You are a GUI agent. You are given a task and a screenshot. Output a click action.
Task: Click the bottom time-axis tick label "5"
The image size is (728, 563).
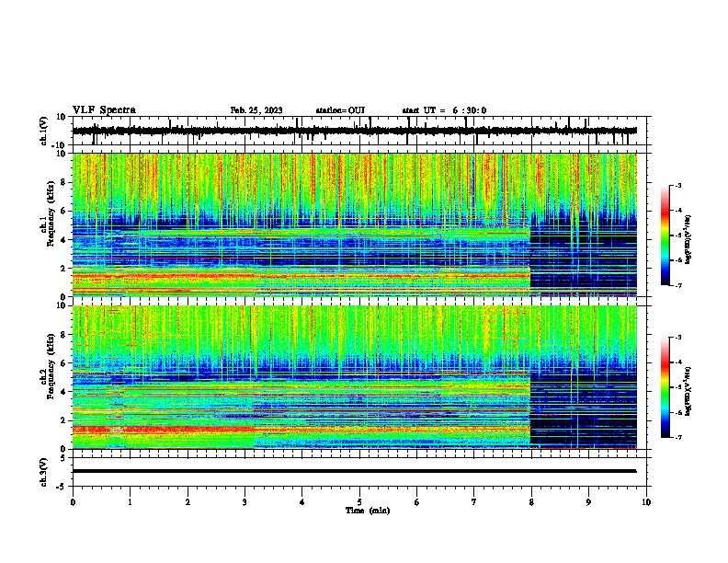(359, 502)
